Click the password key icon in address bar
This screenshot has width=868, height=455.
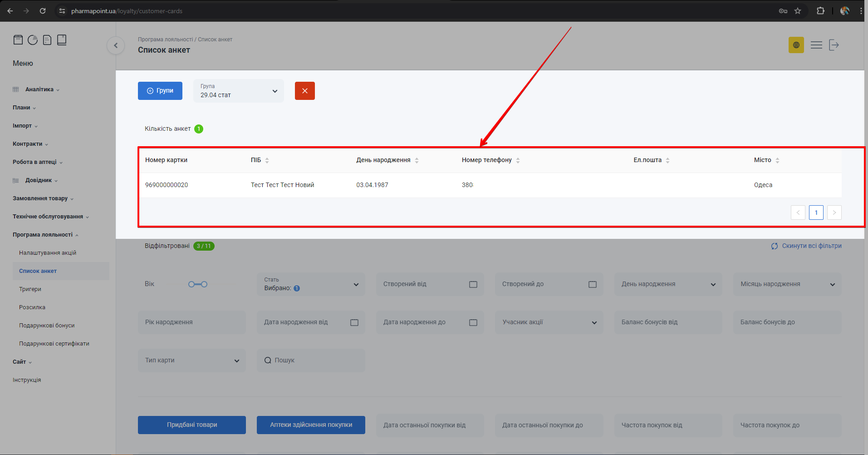[783, 11]
